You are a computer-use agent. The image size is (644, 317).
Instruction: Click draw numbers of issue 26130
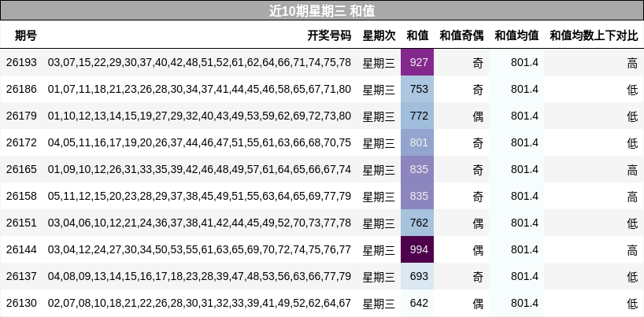click(x=200, y=303)
